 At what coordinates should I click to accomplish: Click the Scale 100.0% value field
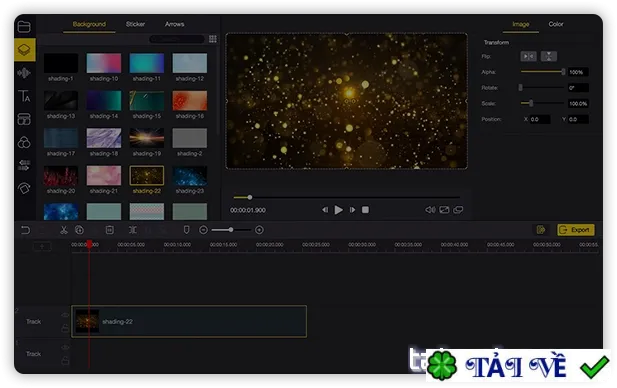pyautogui.click(x=578, y=103)
